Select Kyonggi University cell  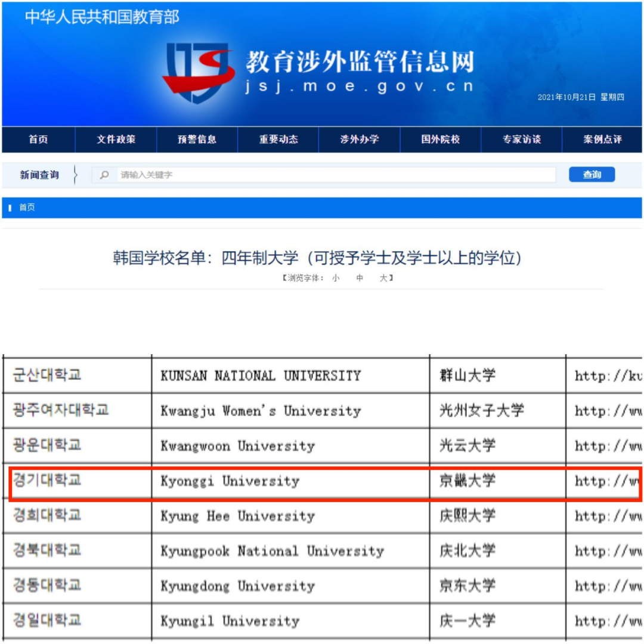[x=290, y=481]
